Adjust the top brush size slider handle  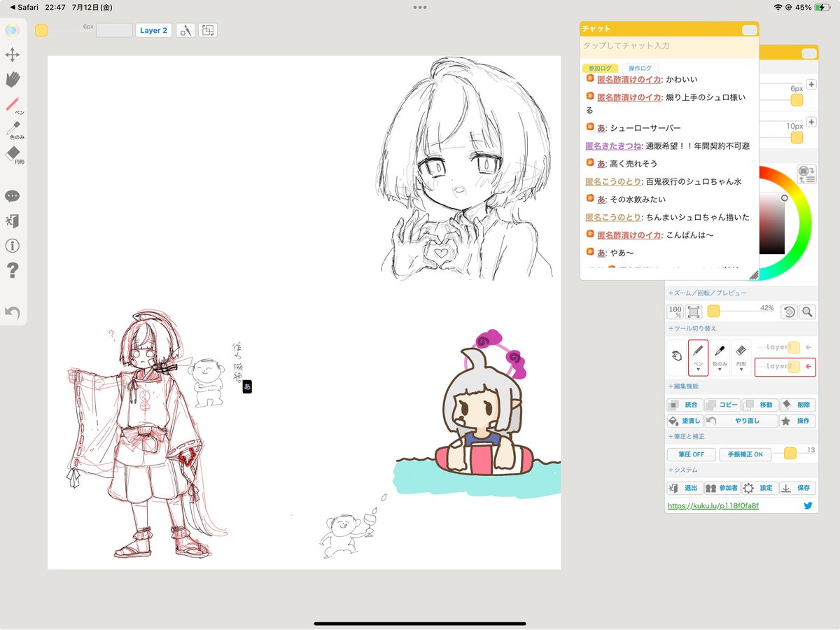click(x=41, y=31)
